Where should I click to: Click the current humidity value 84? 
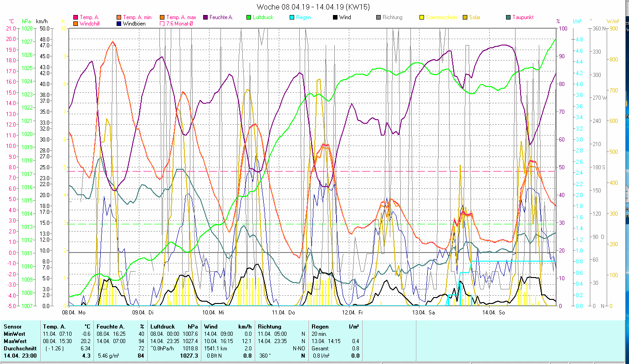[x=141, y=356]
